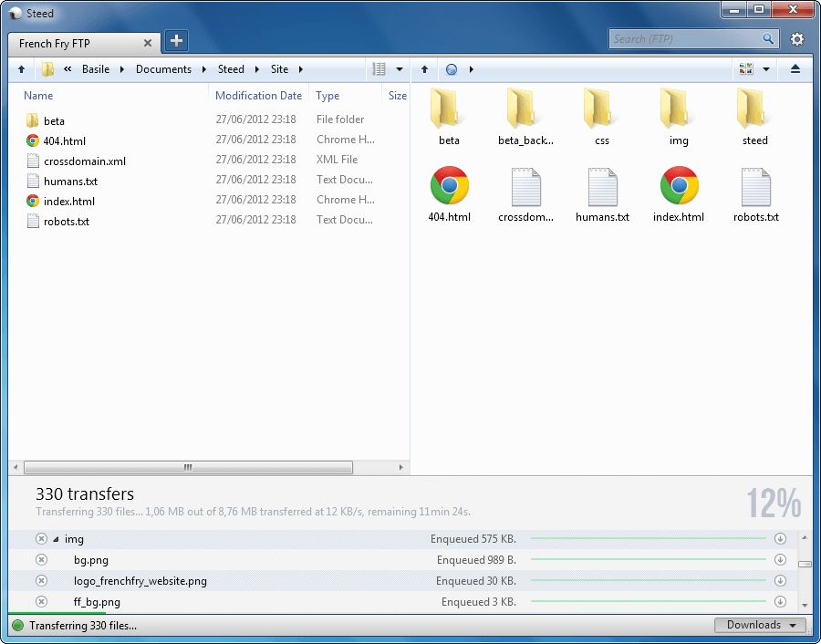The image size is (821, 644).
Task: Select the French Fry FTP tab
Action: 73,43
